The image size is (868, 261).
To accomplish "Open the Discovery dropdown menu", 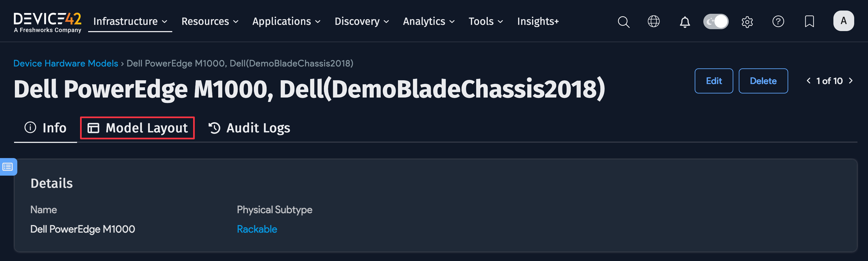I will coord(362,21).
